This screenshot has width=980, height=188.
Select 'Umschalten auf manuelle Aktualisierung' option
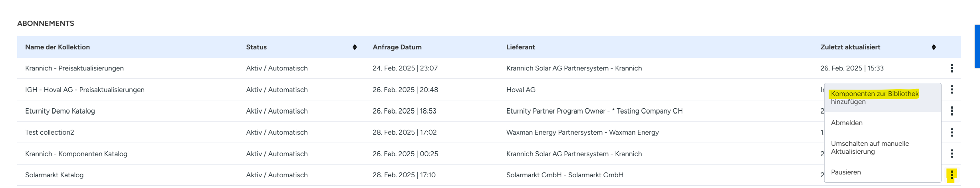pyautogui.click(x=870, y=147)
